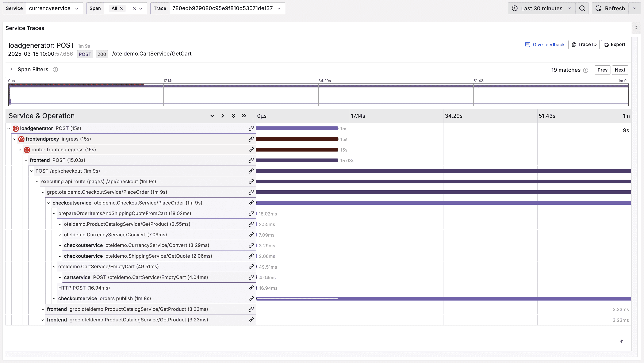Clear the Span selector with X
Viewport: 644px width, 363px height.
click(134, 9)
